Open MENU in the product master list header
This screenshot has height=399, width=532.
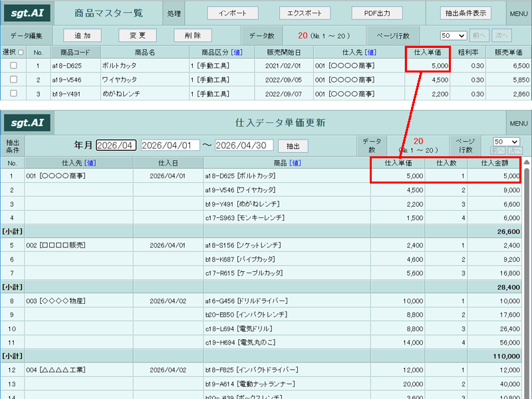(x=519, y=13)
